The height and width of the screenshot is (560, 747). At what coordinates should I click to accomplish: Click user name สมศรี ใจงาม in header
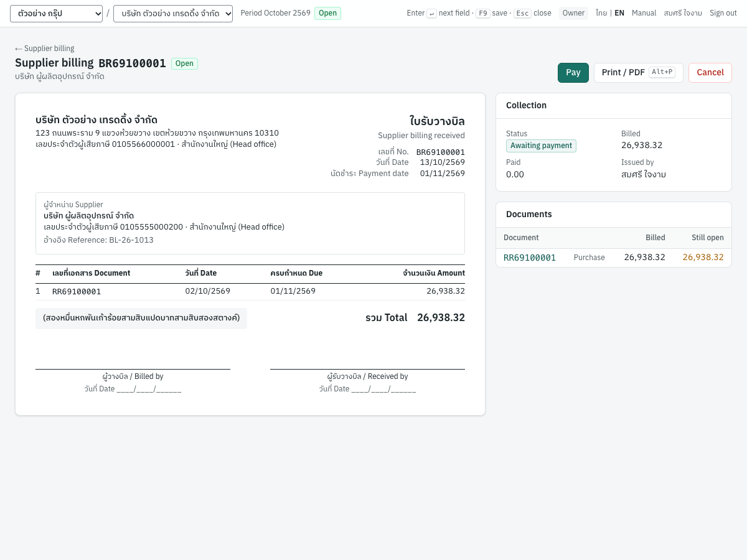(x=683, y=13)
